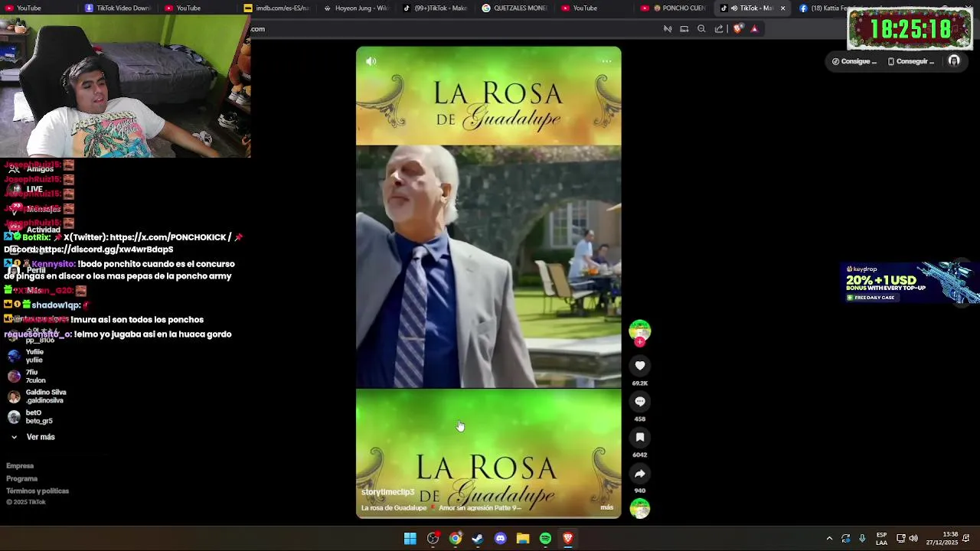Open sound disc icon below share
This screenshot has width=980, height=551.
640,508
